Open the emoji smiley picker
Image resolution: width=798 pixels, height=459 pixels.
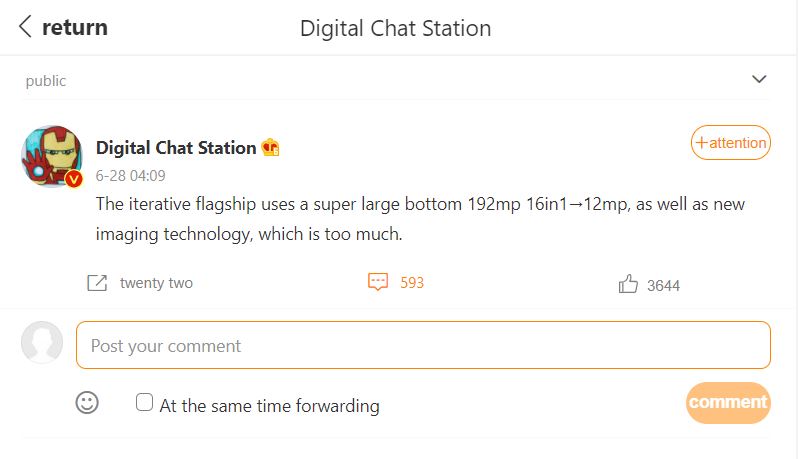88,403
